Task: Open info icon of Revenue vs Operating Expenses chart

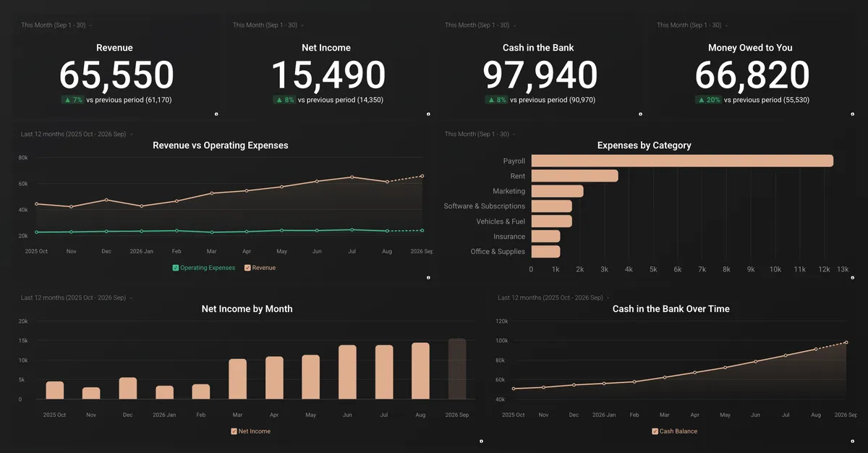Action: coord(428,277)
